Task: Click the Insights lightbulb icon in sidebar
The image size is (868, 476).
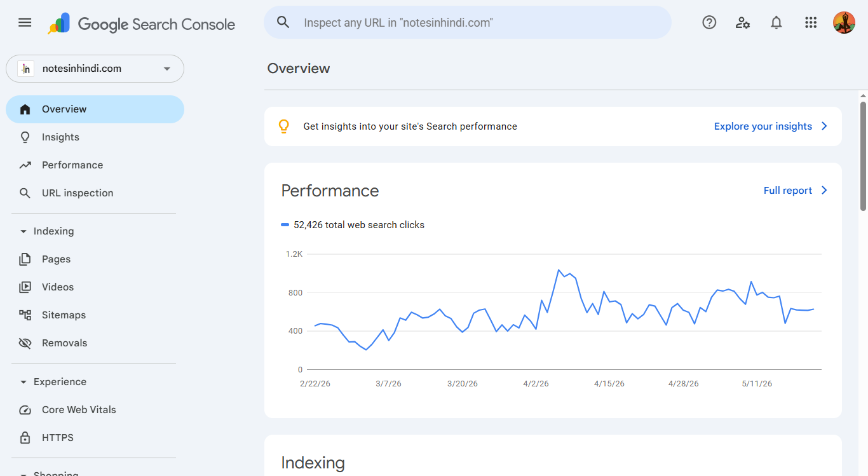Action: point(25,137)
